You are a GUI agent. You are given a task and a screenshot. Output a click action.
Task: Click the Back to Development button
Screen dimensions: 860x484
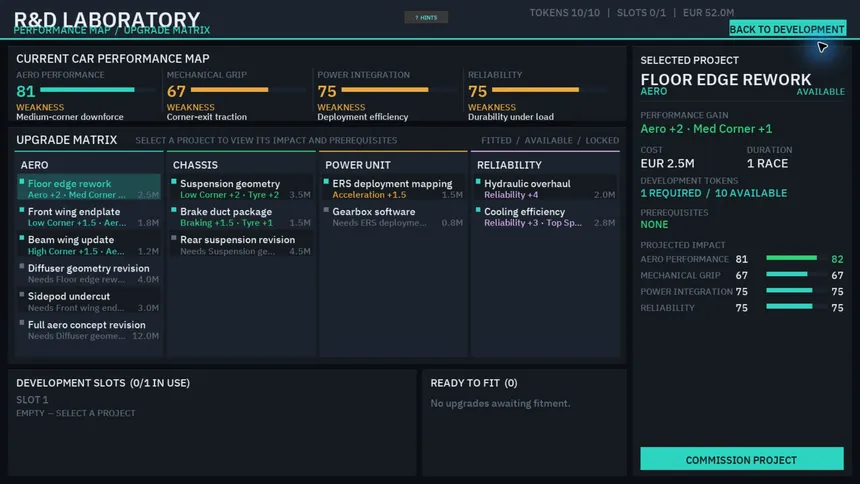(x=787, y=29)
